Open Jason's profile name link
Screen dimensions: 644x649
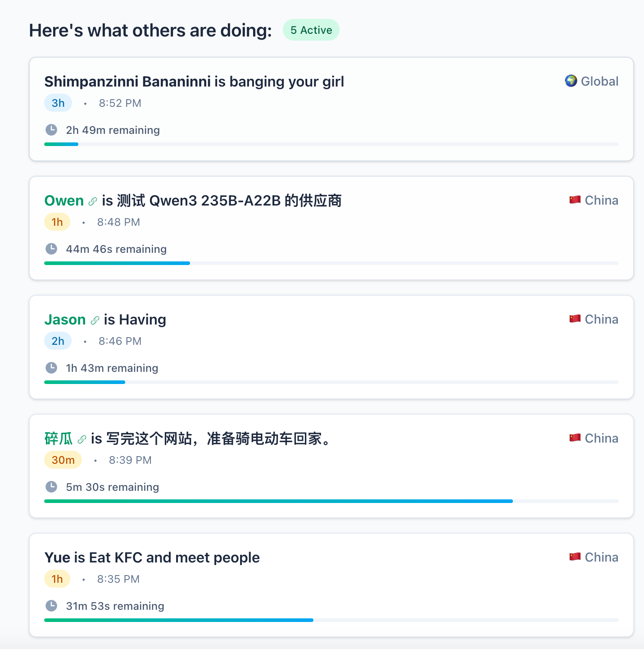pyautogui.click(x=65, y=320)
